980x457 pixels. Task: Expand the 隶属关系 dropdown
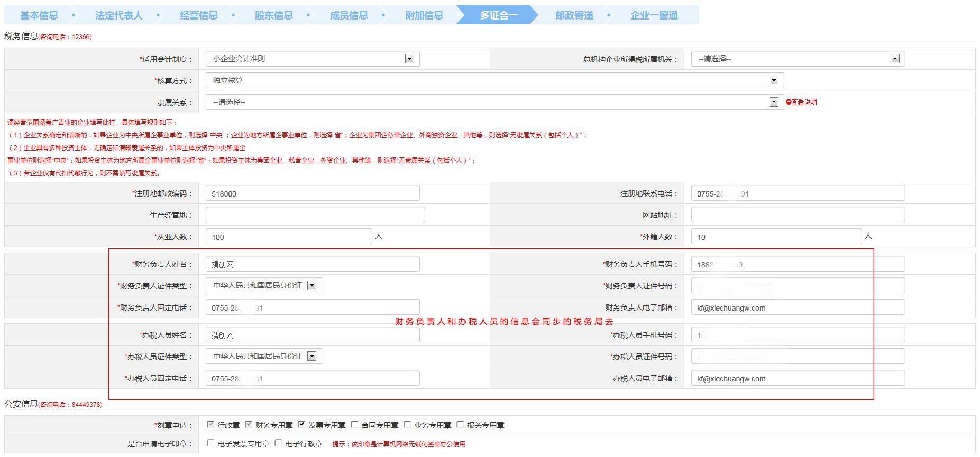point(774,102)
